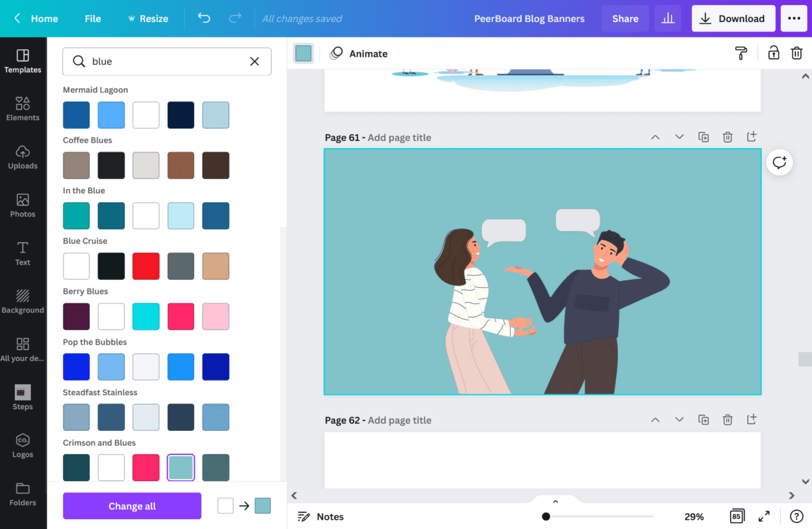This screenshot has height=529, width=812.
Task: Enter fullscreen presentation mode
Action: [x=764, y=516]
